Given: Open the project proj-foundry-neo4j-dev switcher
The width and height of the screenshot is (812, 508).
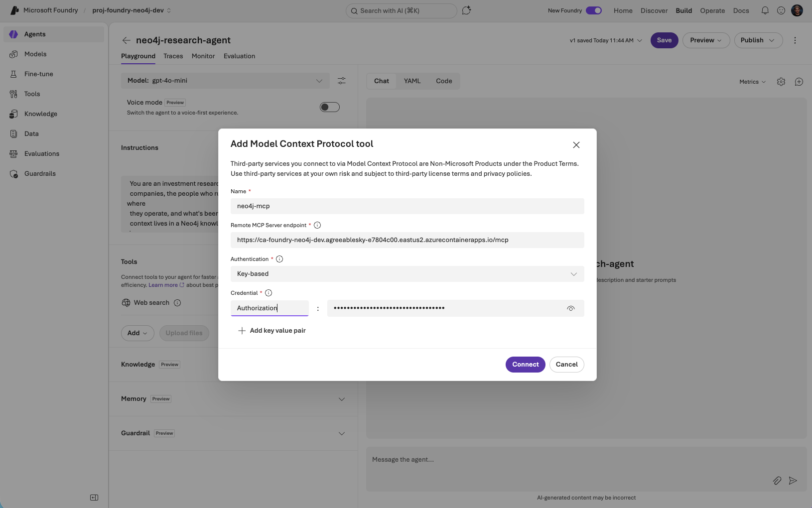Looking at the screenshot, I should (x=132, y=10).
